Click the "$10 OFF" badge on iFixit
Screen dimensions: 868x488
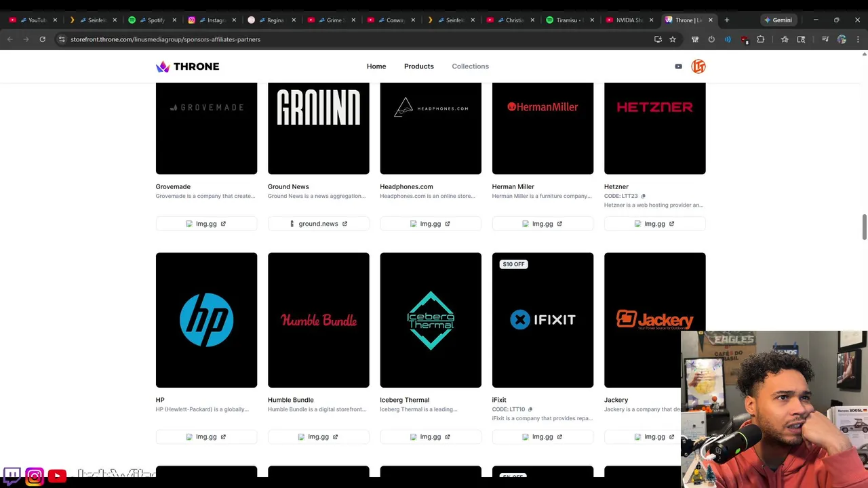click(x=513, y=264)
